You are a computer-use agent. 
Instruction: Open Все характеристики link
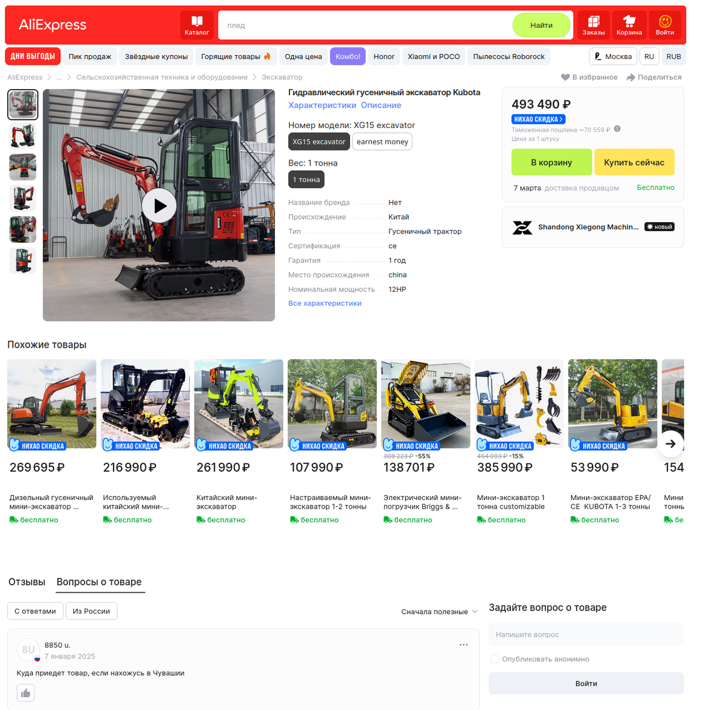(x=325, y=303)
